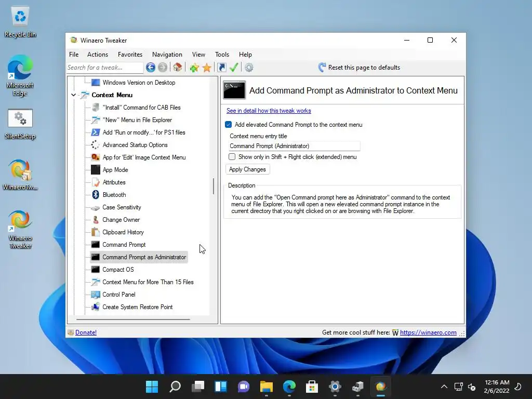Click the Donate icon in the status bar
Viewport: 532px width, 399px height.
(71, 332)
